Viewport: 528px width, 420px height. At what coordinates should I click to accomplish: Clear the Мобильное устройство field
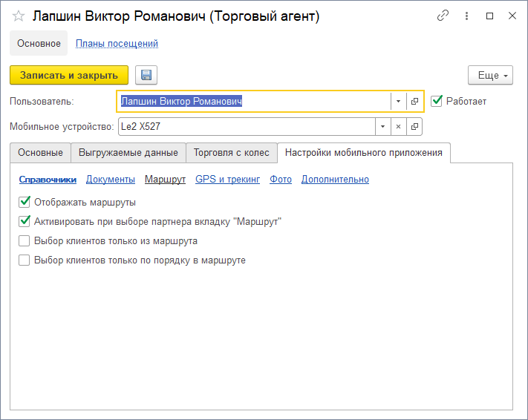pyautogui.click(x=398, y=127)
